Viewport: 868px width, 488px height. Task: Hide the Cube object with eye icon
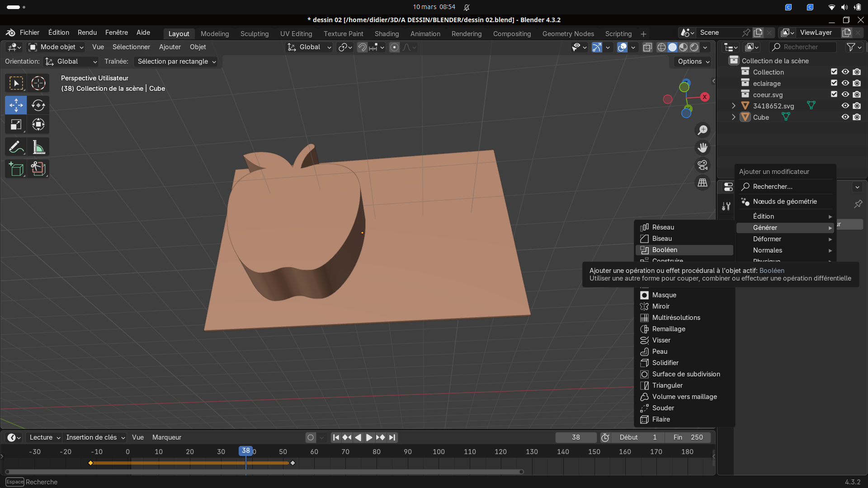845,117
